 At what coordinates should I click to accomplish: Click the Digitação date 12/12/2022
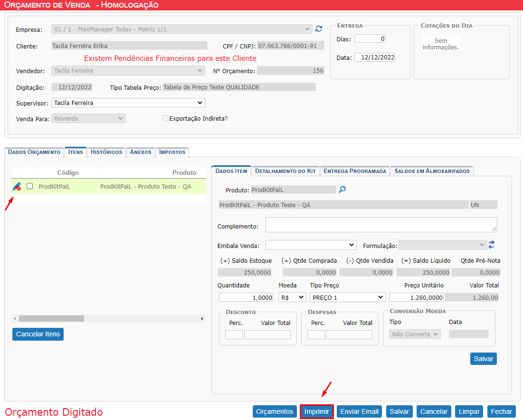(72, 87)
